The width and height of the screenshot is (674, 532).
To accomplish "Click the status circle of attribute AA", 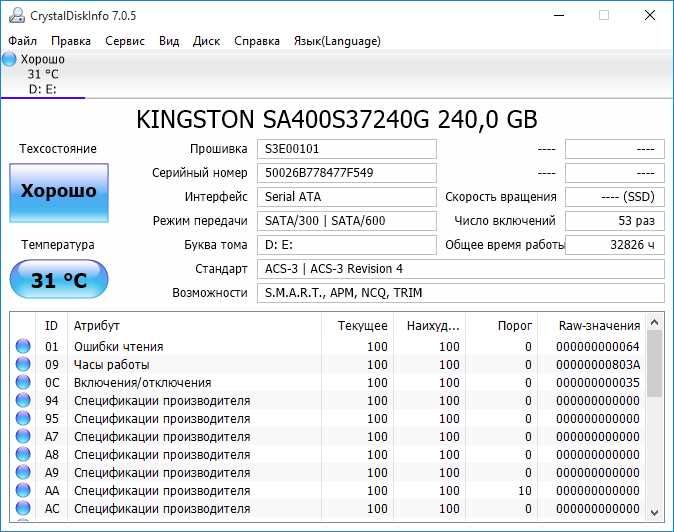I will tap(23, 490).
